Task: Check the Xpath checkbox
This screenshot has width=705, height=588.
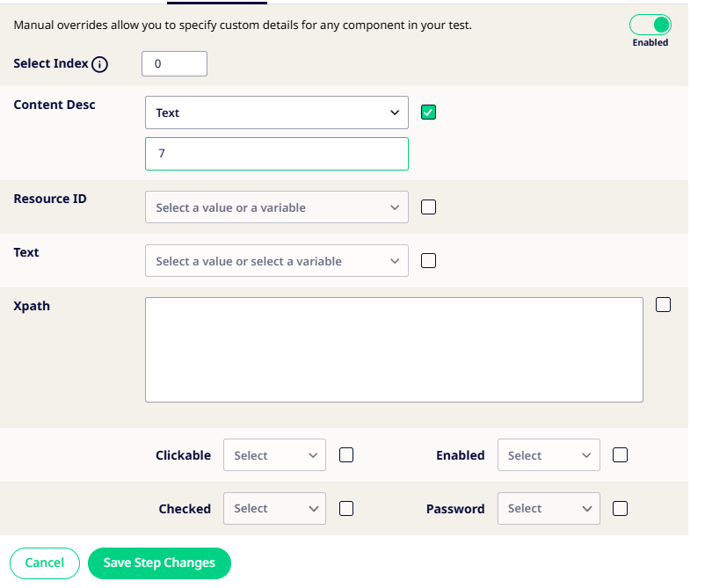Action: point(664,305)
